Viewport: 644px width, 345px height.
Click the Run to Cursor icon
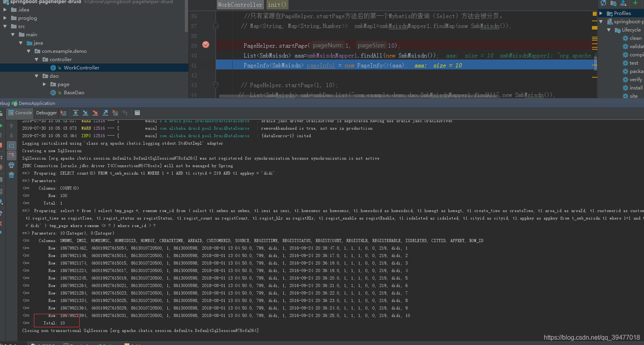coord(125,113)
